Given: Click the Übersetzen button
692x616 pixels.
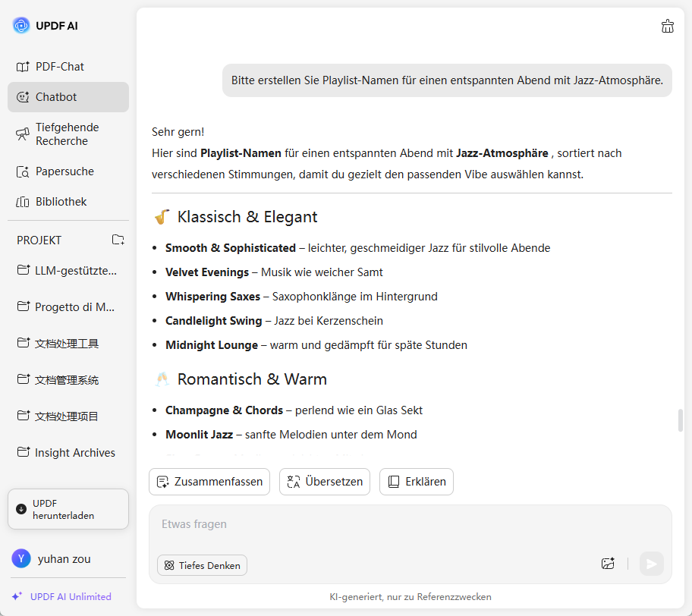Looking at the screenshot, I should tap(325, 482).
